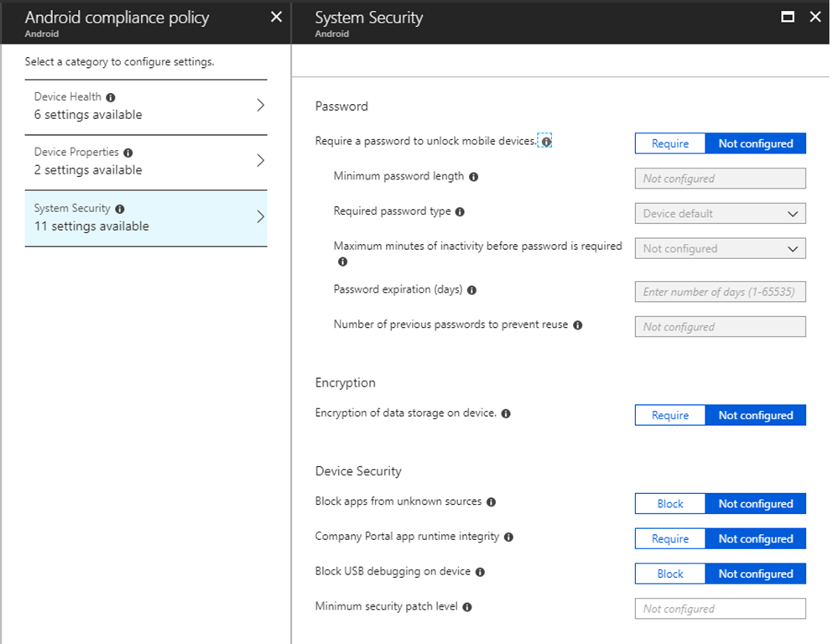Click info icon next to Device Health
The height and width of the screenshot is (644, 833).
[x=111, y=97]
